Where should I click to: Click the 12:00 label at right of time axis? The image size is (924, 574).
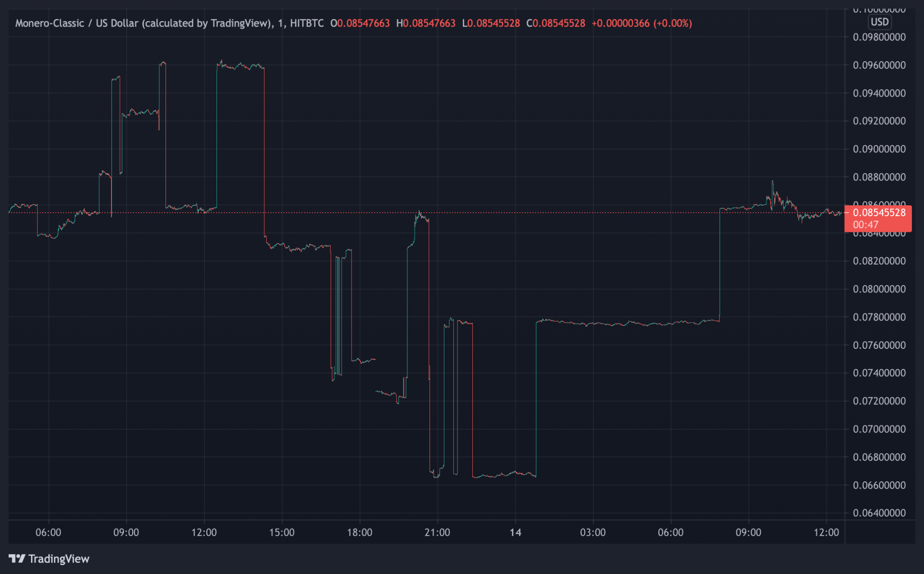(826, 532)
